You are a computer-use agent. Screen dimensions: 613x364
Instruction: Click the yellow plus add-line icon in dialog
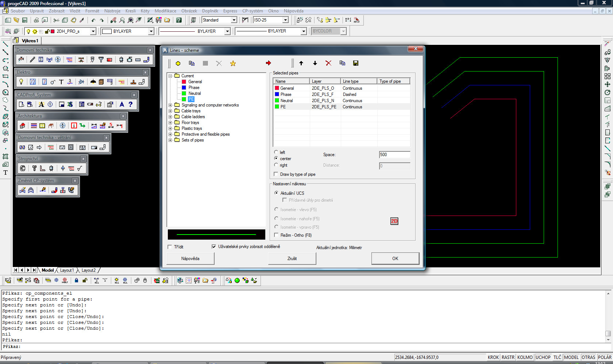click(x=178, y=63)
